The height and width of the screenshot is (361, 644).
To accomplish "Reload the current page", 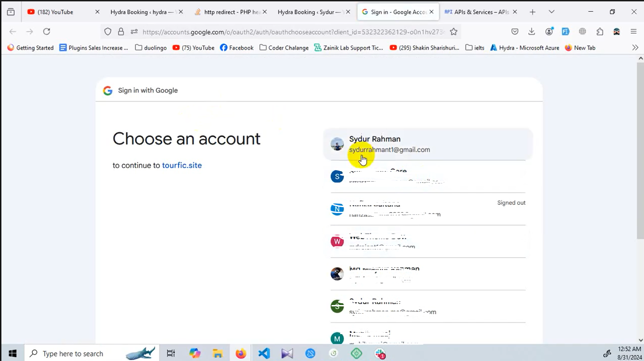I will [x=46, y=31].
